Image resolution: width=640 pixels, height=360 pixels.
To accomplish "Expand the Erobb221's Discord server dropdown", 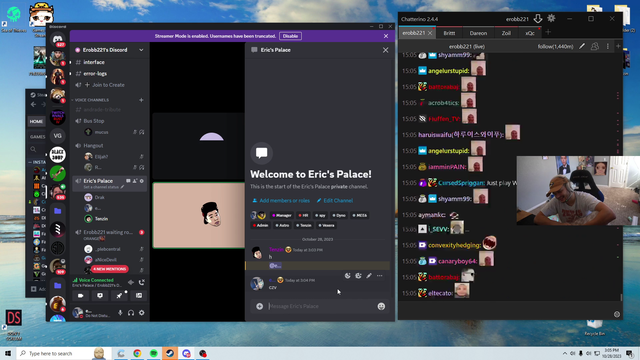I will point(141,50).
